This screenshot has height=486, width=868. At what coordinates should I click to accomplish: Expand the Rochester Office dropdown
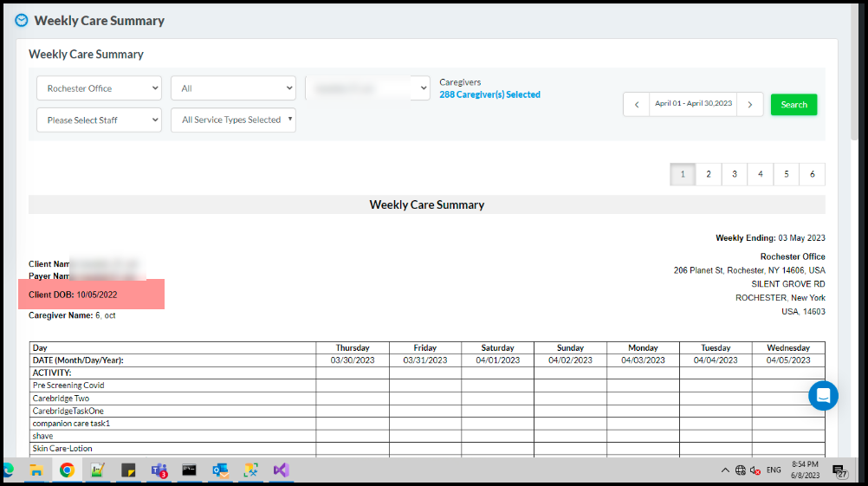[99, 88]
